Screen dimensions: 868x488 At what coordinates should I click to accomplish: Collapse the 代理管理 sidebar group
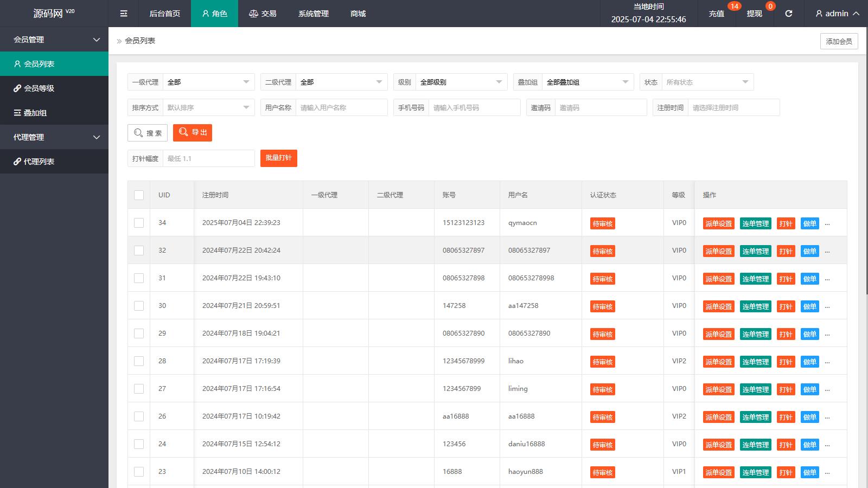pos(54,137)
